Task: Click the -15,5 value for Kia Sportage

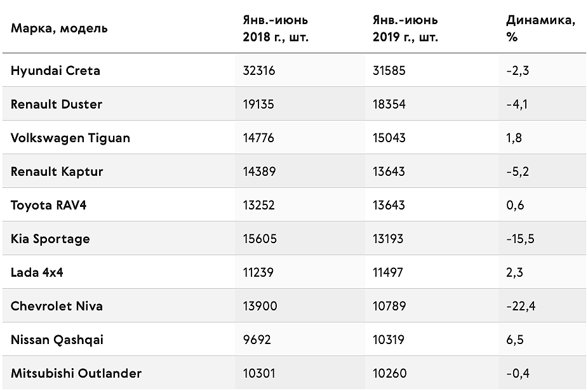Action: pyautogui.click(x=521, y=239)
